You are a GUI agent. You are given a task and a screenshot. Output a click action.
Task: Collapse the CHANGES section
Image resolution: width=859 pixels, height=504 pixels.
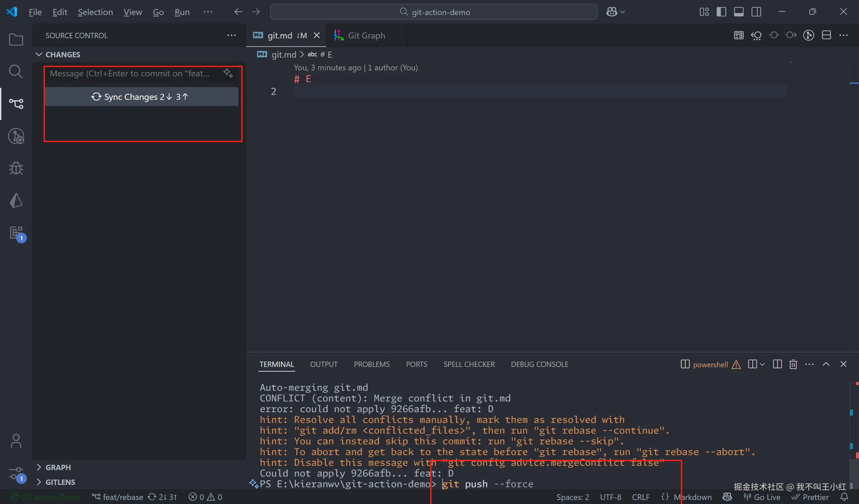39,55
